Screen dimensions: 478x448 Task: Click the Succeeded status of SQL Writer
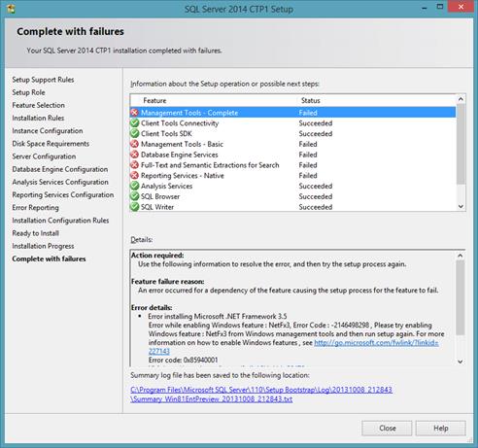316,207
